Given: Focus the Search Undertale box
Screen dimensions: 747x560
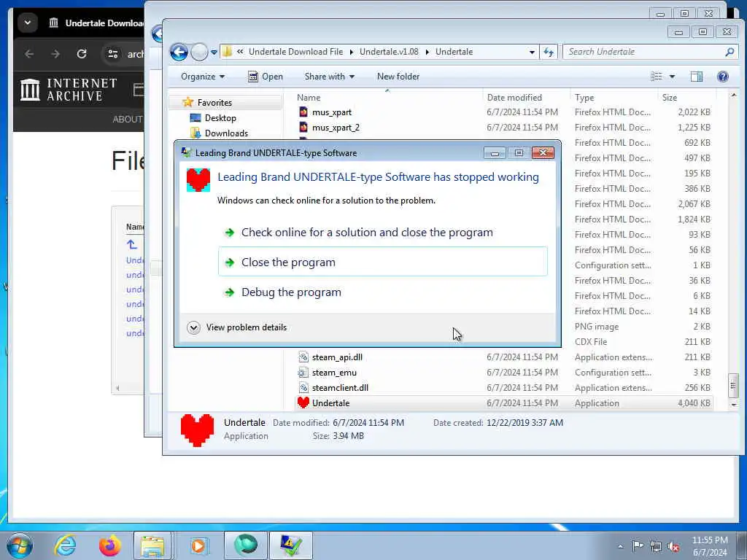Looking at the screenshot, I should click(x=643, y=52).
